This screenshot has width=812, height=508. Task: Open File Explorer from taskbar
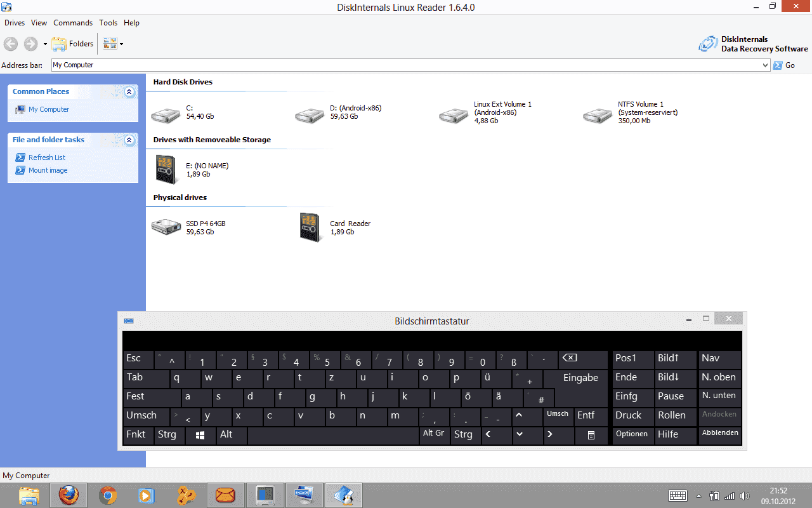point(29,495)
